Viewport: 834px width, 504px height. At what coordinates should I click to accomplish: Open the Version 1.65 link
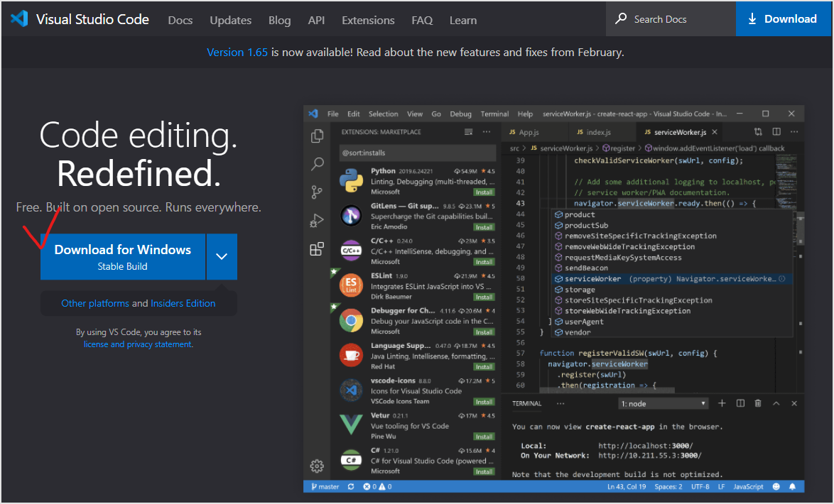[x=237, y=52]
